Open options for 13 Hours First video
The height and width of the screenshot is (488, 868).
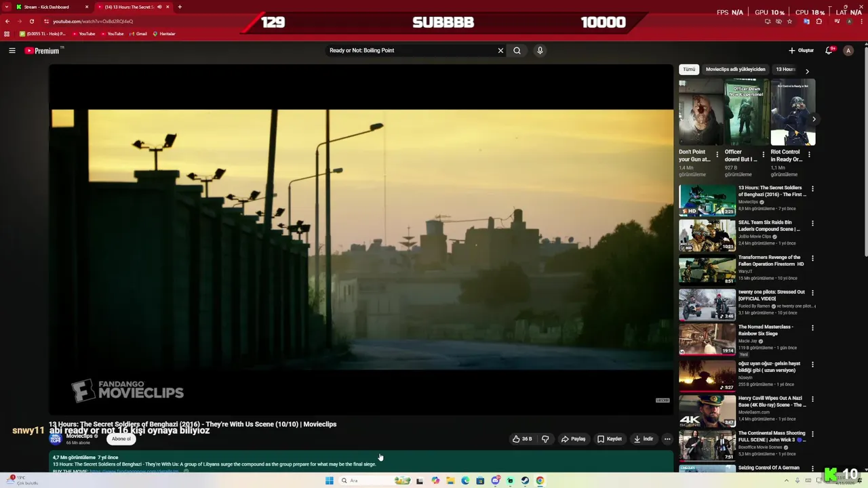pyautogui.click(x=812, y=188)
